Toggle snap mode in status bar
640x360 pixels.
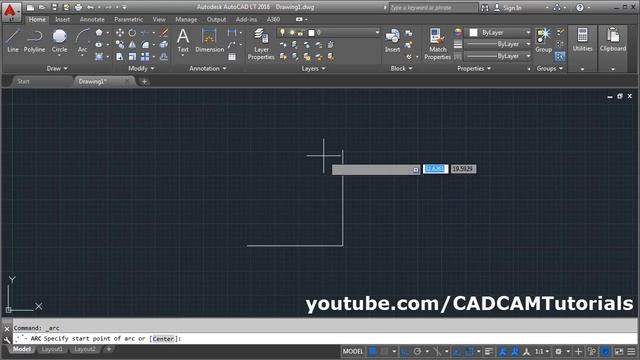[x=384, y=351]
